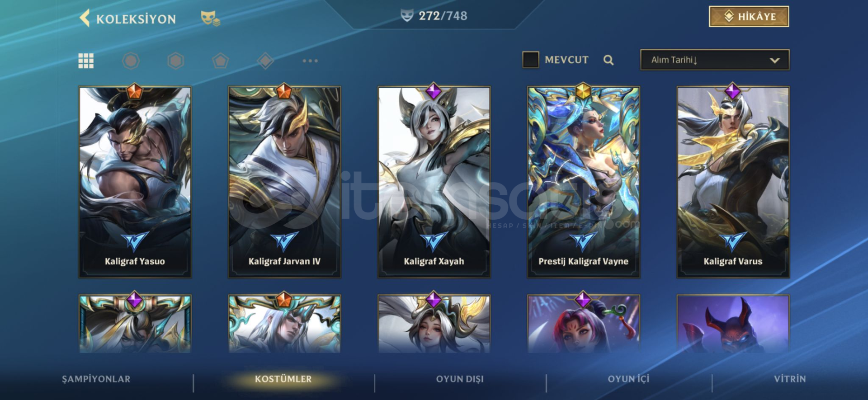Screen dimensions: 868x400
Task: Filter by the circle rarity gem icon
Action: 131,61
